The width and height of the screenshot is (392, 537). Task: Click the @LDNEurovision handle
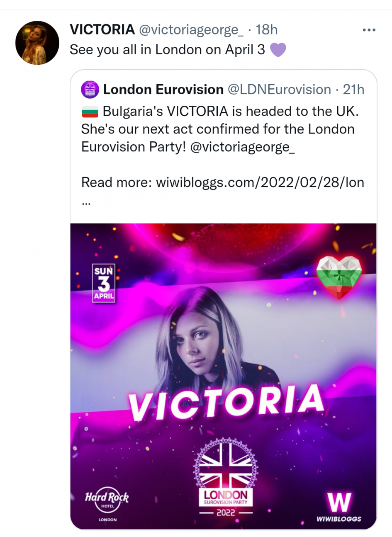click(279, 90)
